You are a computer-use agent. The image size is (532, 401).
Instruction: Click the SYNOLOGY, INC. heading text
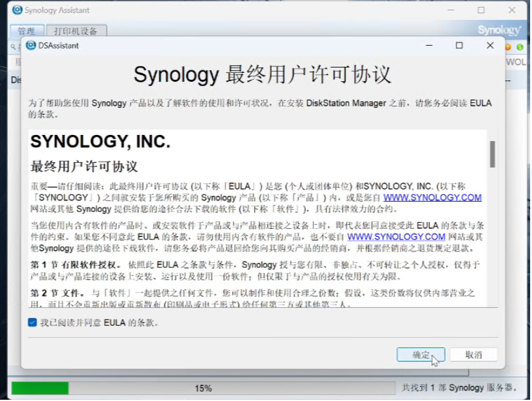(x=100, y=142)
